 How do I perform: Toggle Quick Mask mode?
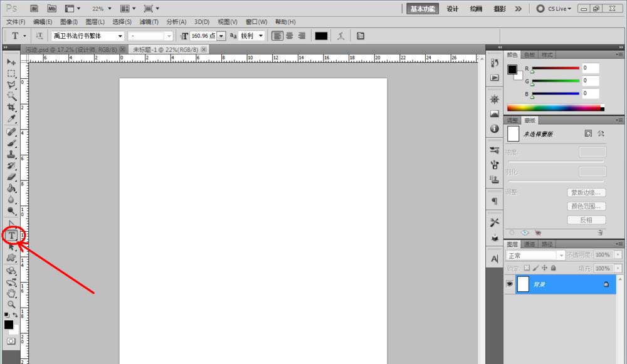(x=11, y=341)
